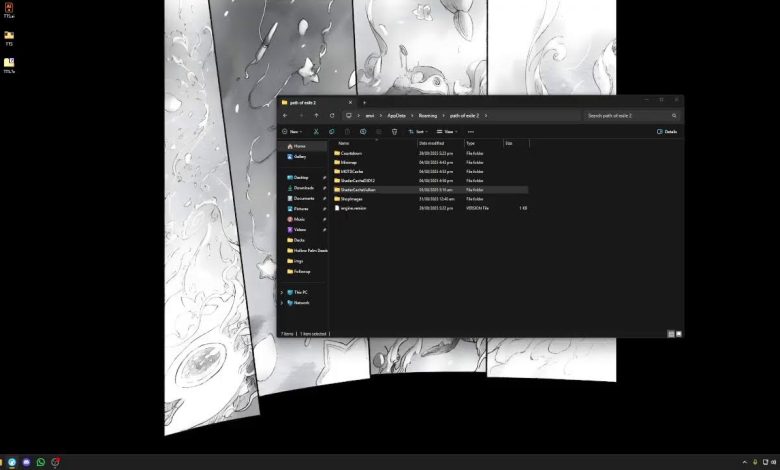This screenshot has height=470, width=780.
Task: Expand the This PC tree node
Action: [x=281, y=292]
